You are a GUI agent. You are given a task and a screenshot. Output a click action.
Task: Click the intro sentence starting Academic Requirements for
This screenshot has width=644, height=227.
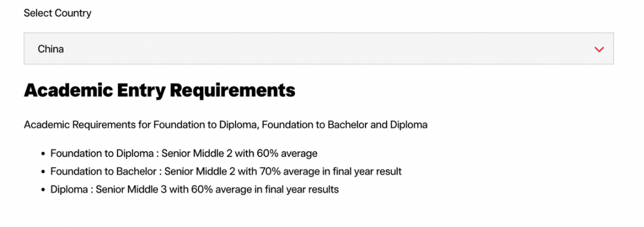pyautogui.click(x=225, y=125)
